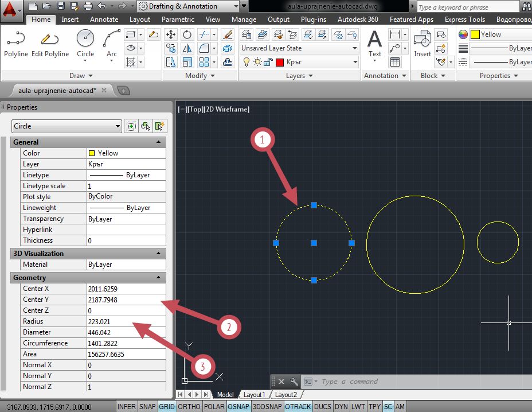532x412 pixels.
Task: Select the Arc tool
Action: 112,44
